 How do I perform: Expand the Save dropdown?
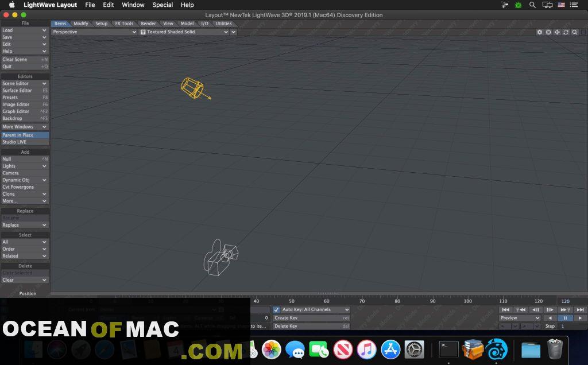click(x=25, y=37)
